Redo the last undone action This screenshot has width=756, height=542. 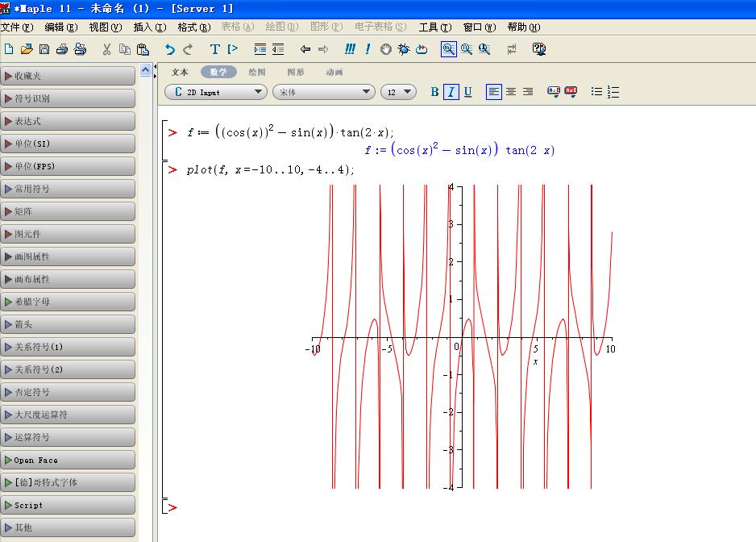pos(188,48)
